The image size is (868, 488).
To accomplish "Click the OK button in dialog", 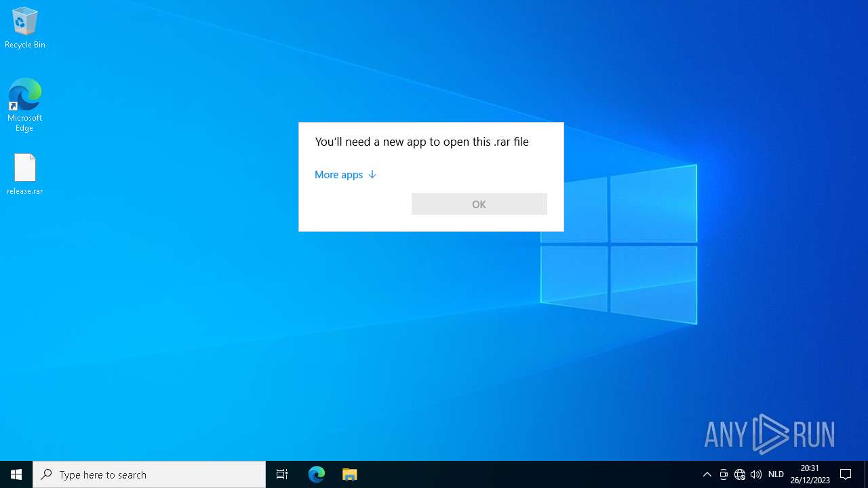I will 479,204.
